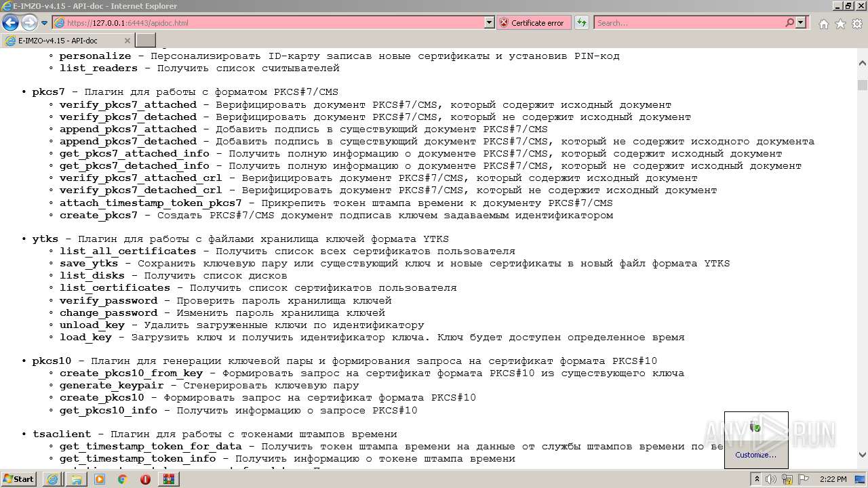Viewport: 868px width, 488px height.
Task: Click the list_readers method name
Action: 98,68
